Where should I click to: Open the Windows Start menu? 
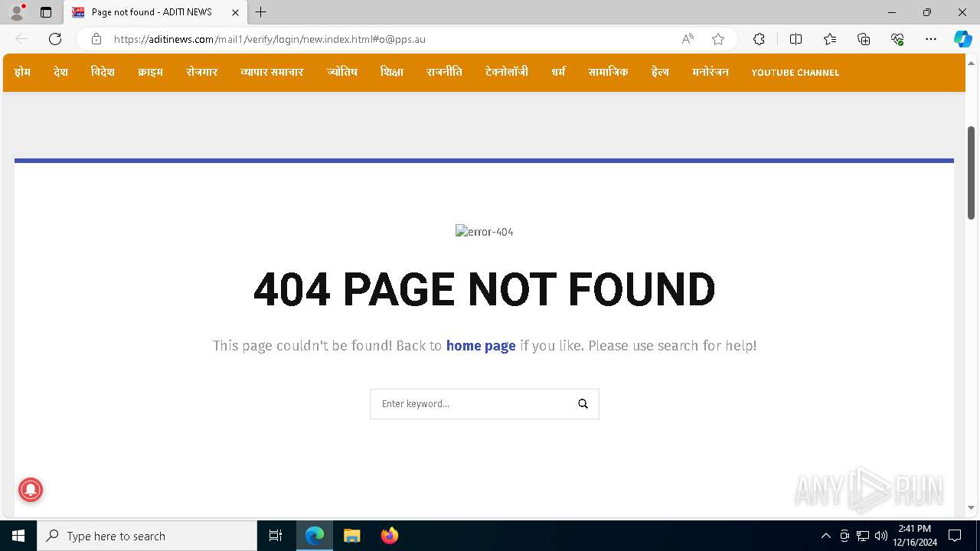[18, 536]
